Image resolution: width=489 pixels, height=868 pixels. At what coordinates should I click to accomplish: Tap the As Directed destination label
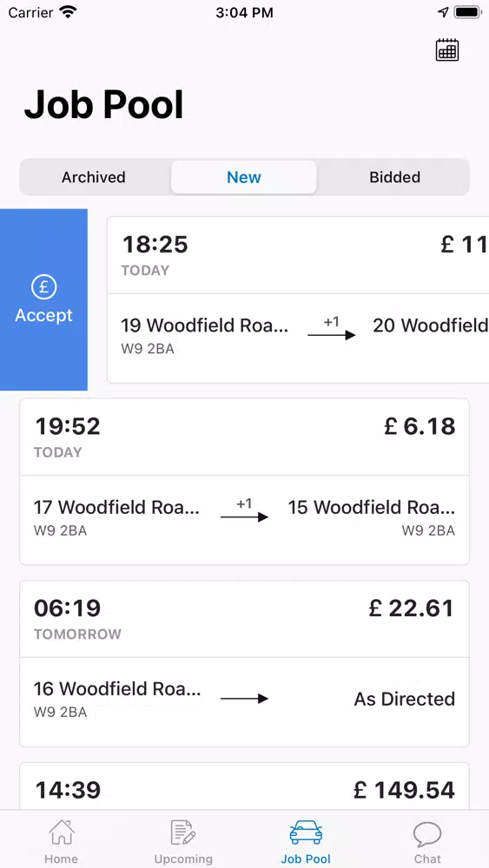[404, 699]
